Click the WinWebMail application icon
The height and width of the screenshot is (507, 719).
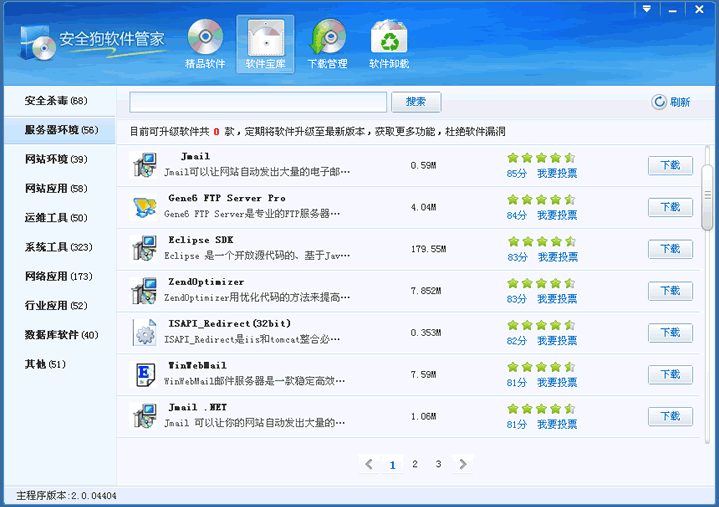point(144,375)
